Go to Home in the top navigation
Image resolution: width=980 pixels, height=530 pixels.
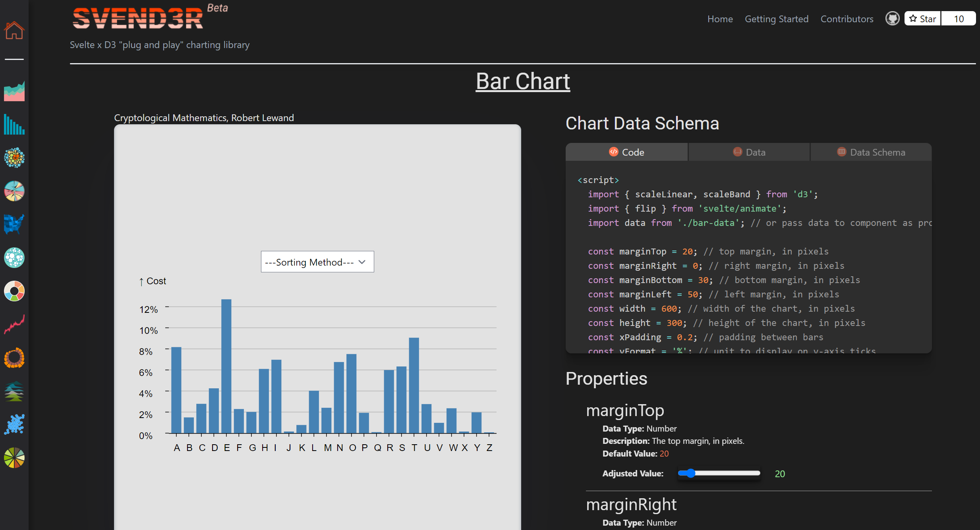[720, 19]
